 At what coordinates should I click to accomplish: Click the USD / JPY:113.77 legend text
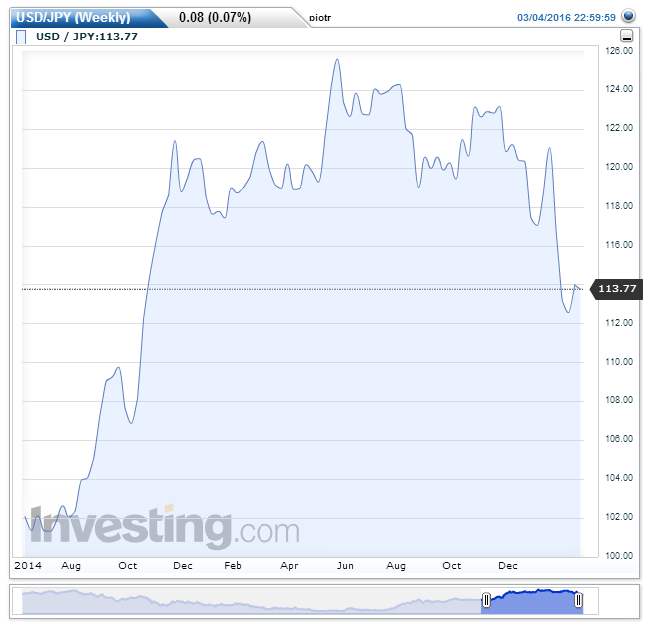tap(87, 36)
